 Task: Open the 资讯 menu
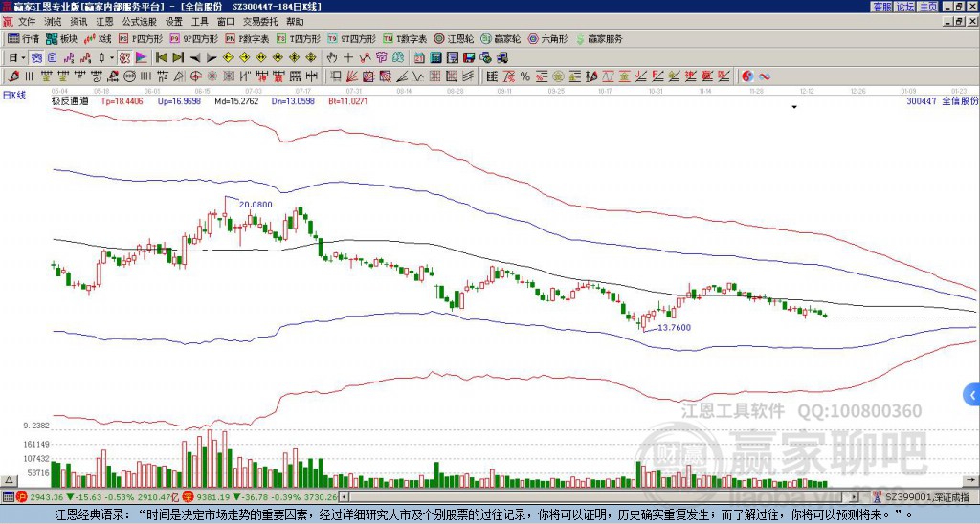pyautogui.click(x=78, y=22)
